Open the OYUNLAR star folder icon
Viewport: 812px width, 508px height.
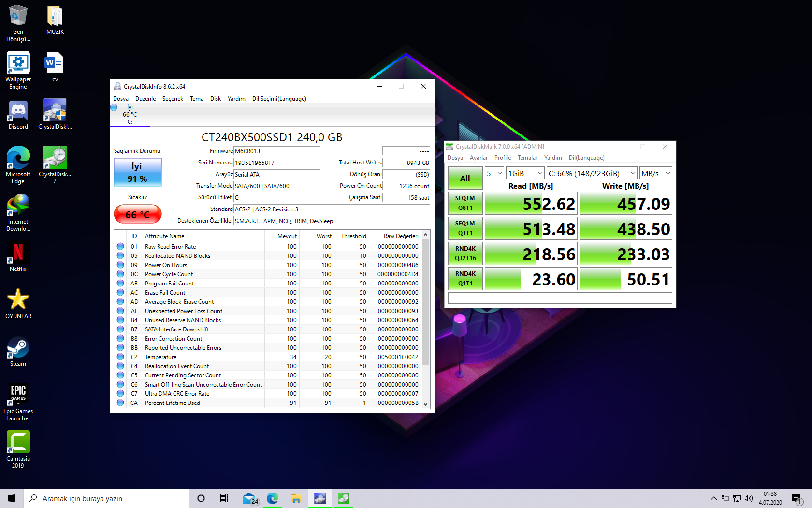click(x=18, y=304)
